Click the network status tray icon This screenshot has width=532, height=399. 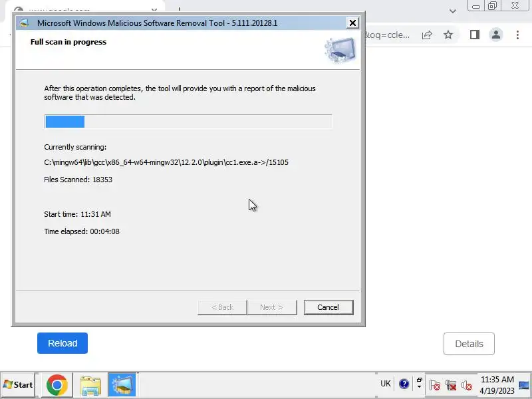(x=451, y=385)
